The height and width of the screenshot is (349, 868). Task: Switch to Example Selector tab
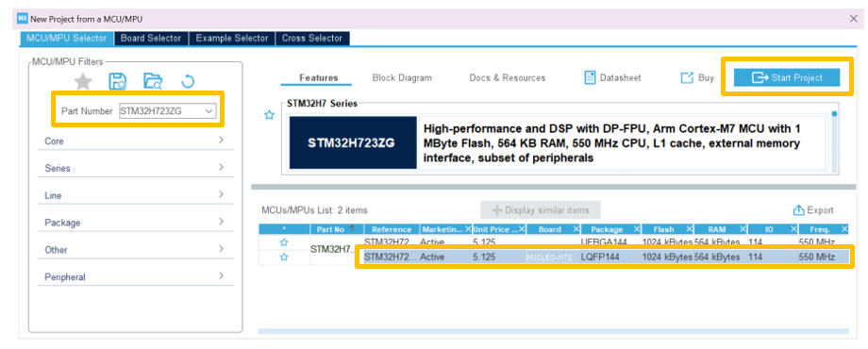(x=232, y=38)
